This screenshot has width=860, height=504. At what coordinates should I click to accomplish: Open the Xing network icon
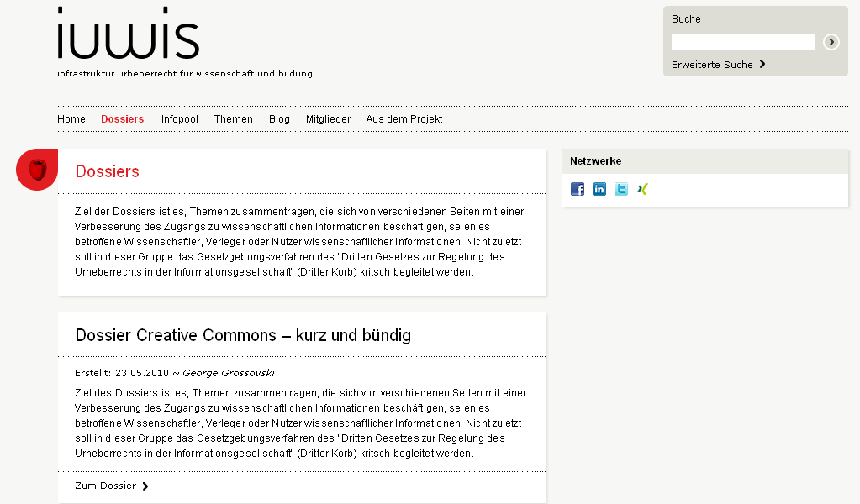[x=643, y=189]
